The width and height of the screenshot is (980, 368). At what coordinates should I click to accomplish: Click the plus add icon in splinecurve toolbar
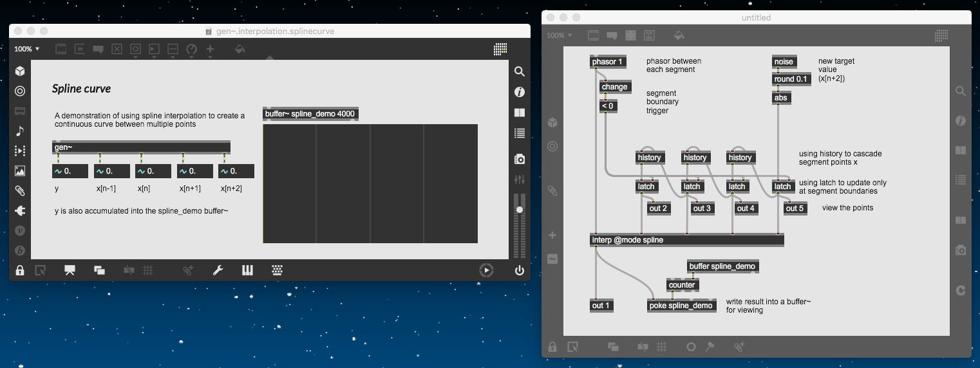pos(210,49)
